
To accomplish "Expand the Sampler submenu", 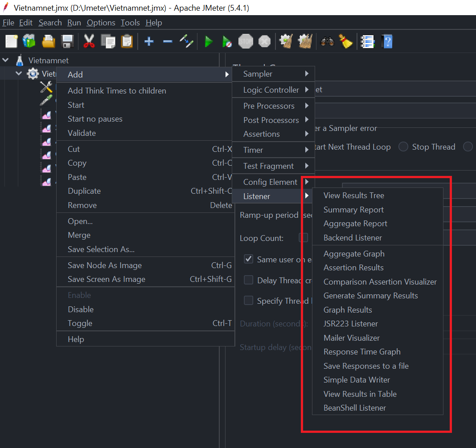I will pos(273,74).
